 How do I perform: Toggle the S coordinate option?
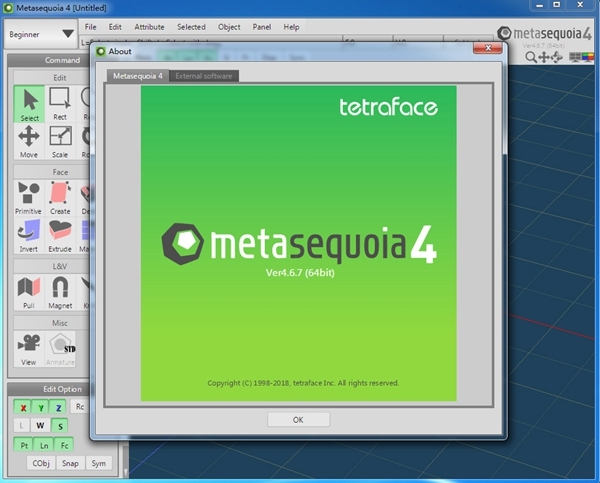point(60,426)
